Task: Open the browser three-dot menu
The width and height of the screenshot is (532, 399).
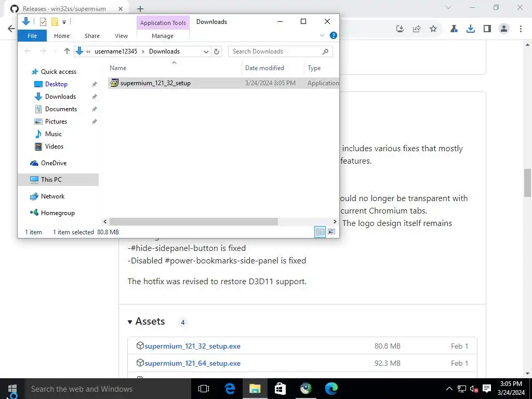Action: (x=521, y=29)
